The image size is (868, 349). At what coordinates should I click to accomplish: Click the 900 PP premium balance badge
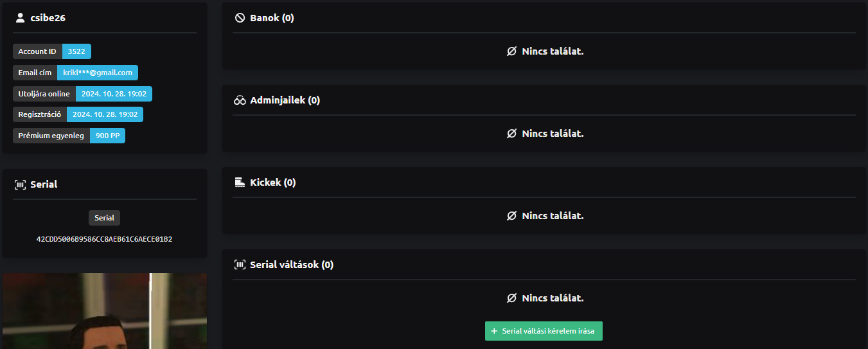pos(107,136)
